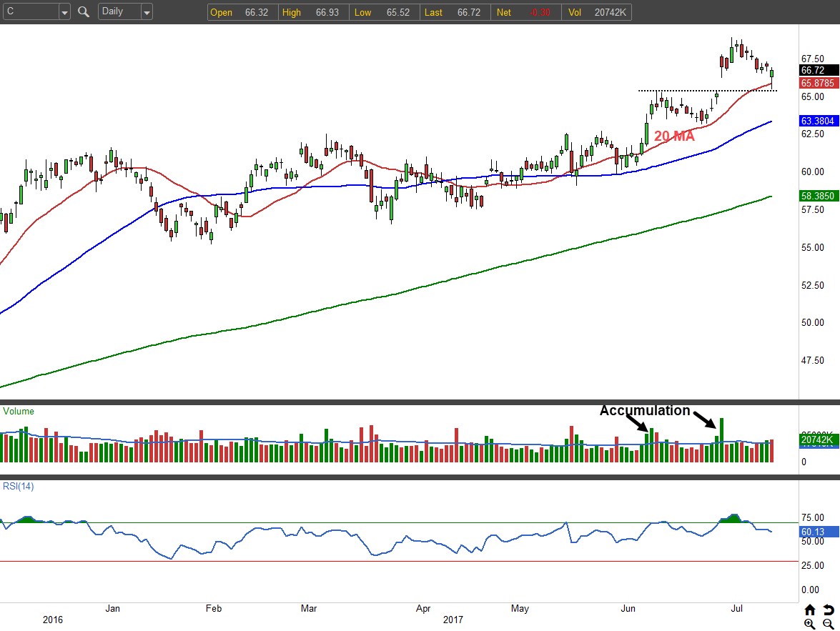The image size is (840, 631).
Task: Click the Jan label on time axis
Action: 112,609
